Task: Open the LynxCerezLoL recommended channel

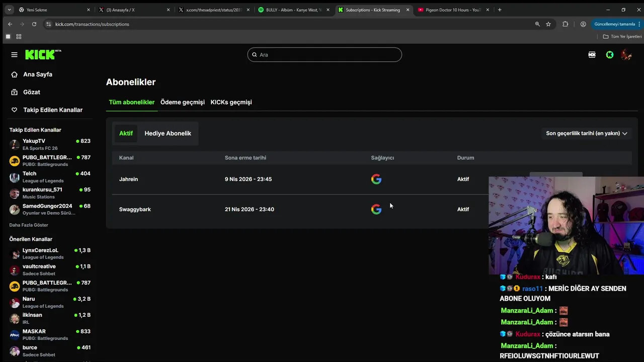Action: click(50, 253)
